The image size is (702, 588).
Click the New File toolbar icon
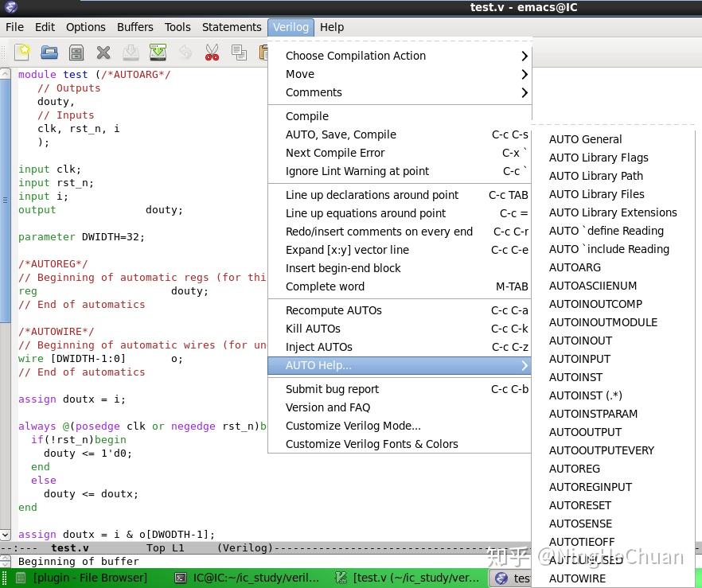point(23,53)
